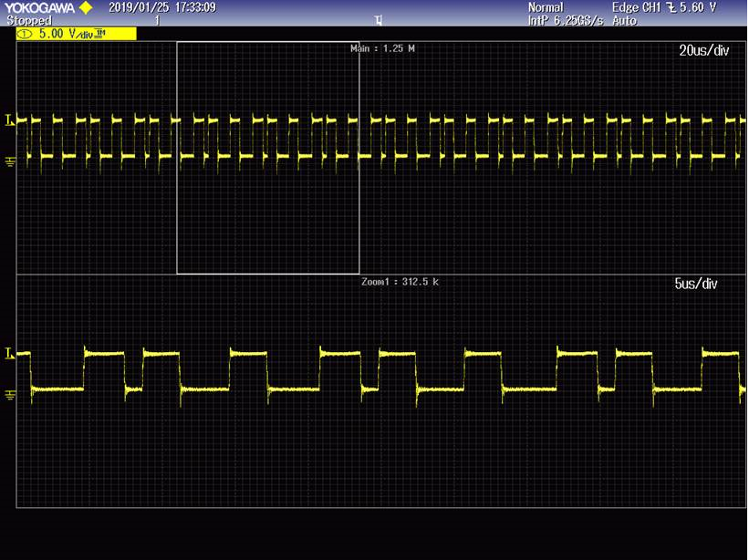
Task: Click the Edge CH1 trigger setting text
Action: pos(636,7)
